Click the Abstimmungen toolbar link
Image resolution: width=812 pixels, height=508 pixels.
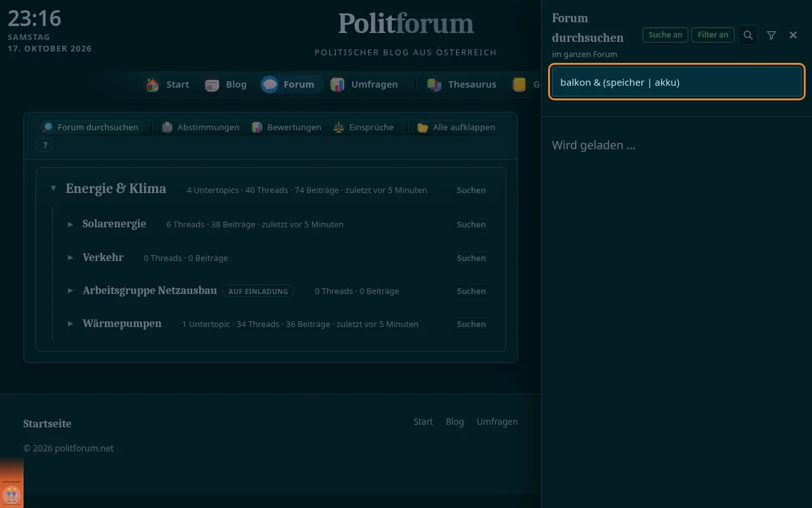click(x=201, y=127)
